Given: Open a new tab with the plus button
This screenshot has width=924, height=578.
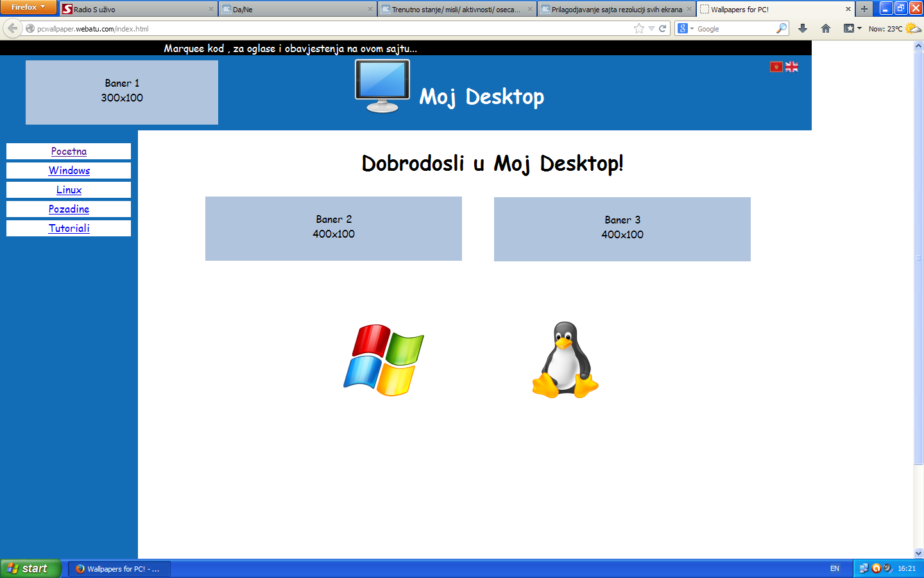Looking at the screenshot, I should click(864, 9).
